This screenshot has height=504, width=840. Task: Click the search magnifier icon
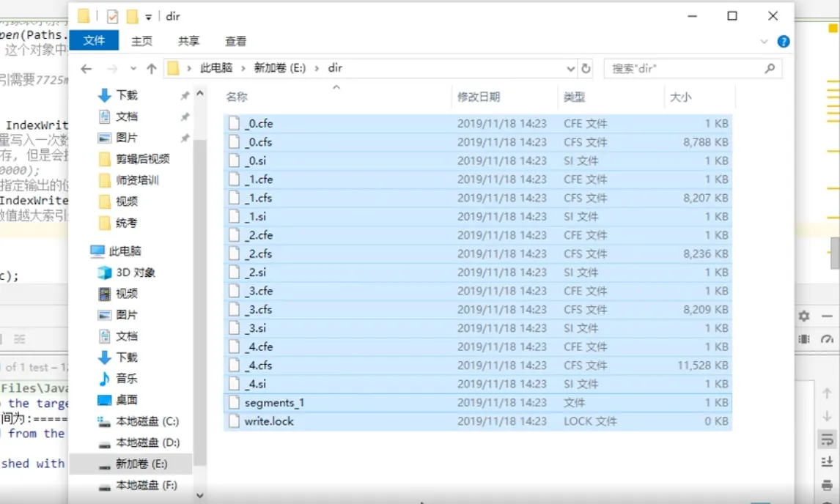[770, 69]
